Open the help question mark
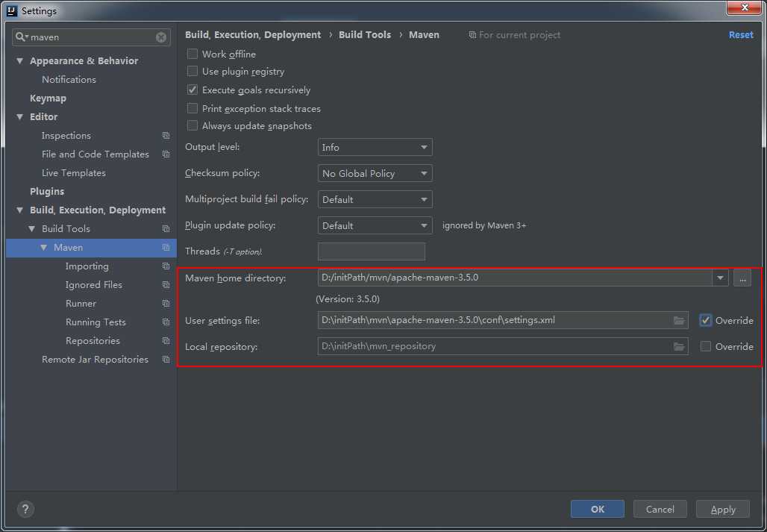The image size is (767, 532). (x=25, y=509)
